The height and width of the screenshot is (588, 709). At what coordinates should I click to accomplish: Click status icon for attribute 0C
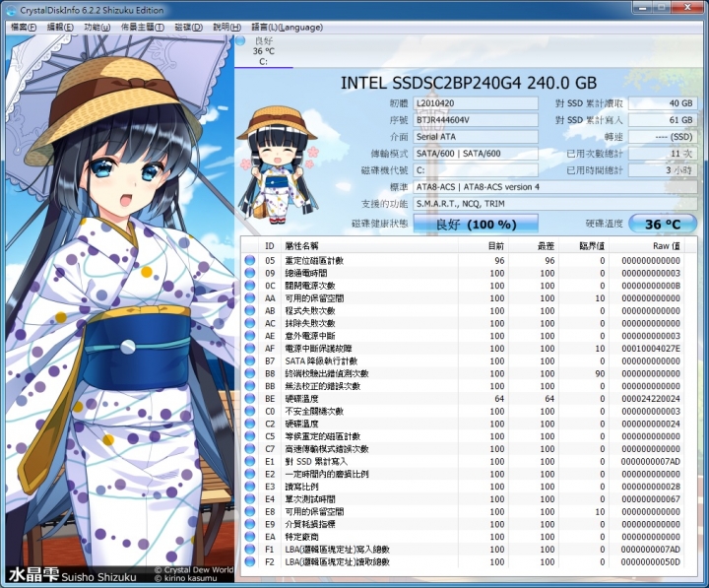[249, 286]
